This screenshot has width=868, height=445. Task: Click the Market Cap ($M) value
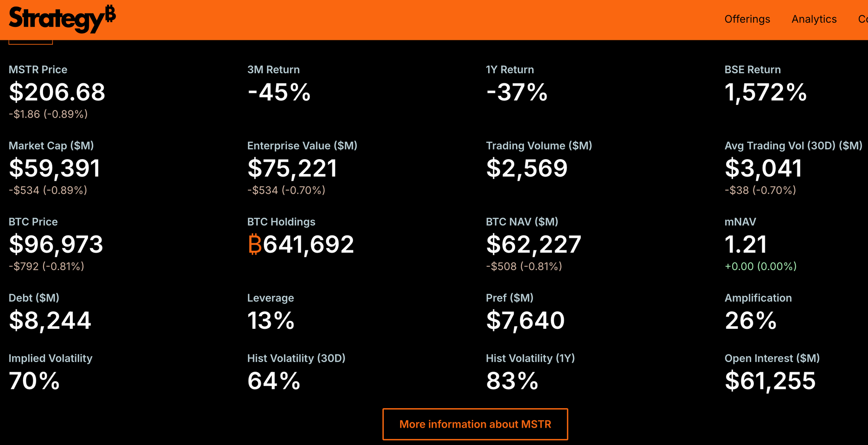coord(54,168)
